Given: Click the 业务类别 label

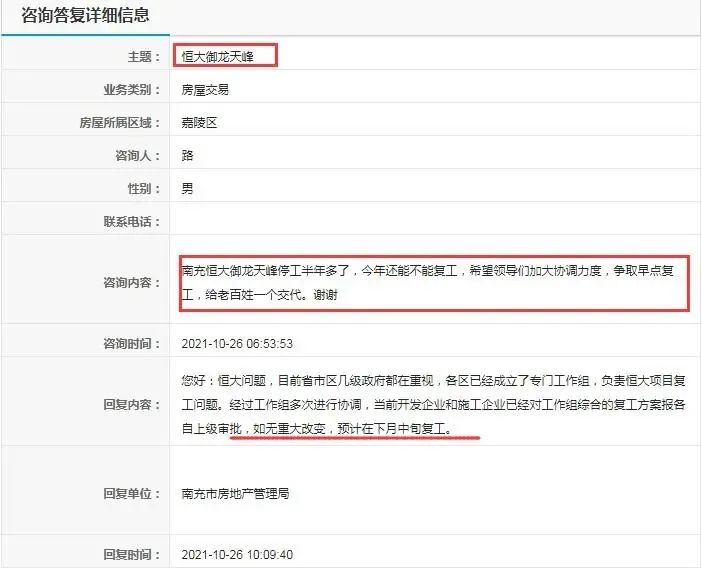Looking at the screenshot, I should coord(132,90).
